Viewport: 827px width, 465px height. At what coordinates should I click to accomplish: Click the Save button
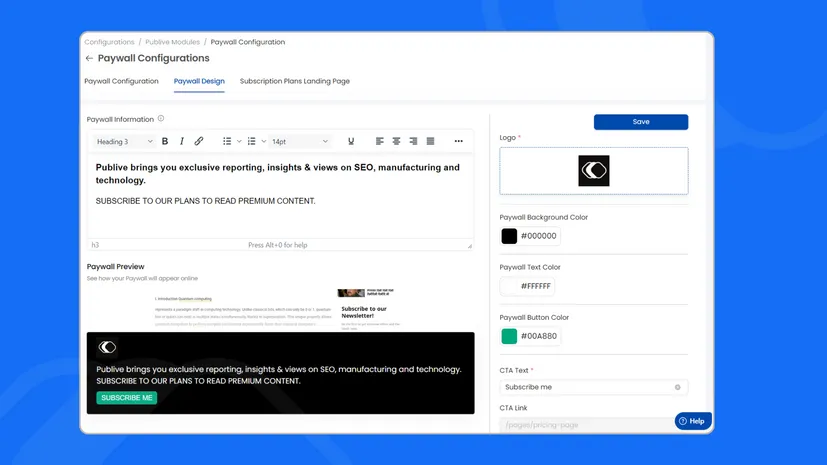click(641, 122)
